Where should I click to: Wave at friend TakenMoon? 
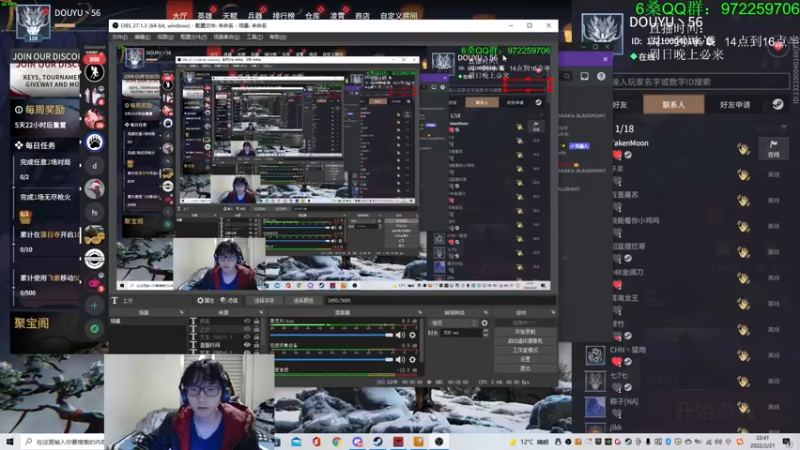(743, 149)
